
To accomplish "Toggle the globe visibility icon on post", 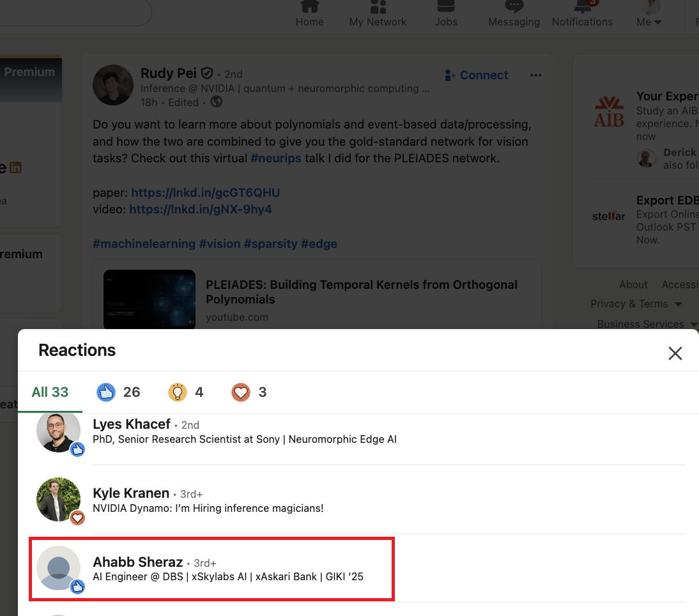I will click(x=216, y=102).
